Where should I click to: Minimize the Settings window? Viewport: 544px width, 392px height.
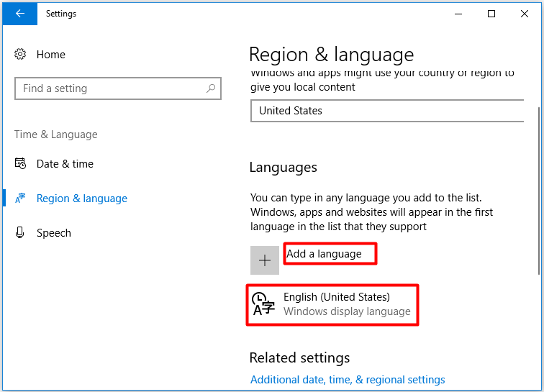(x=458, y=14)
